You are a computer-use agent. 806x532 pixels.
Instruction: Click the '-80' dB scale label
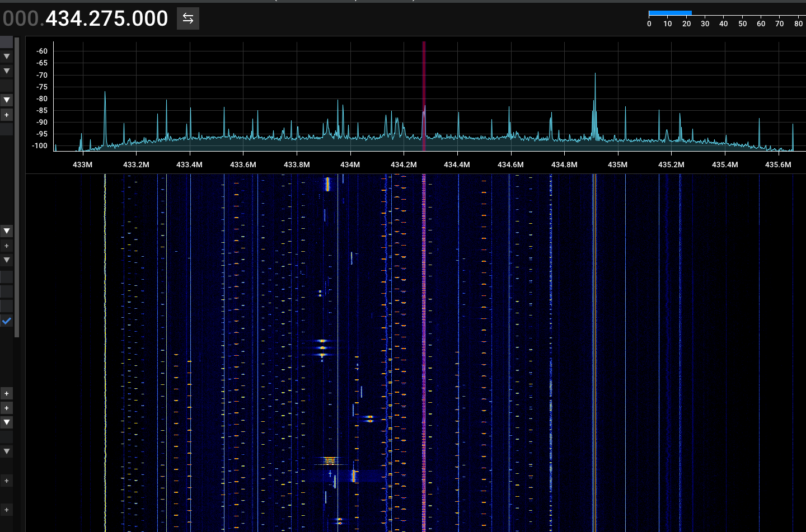coord(42,98)
